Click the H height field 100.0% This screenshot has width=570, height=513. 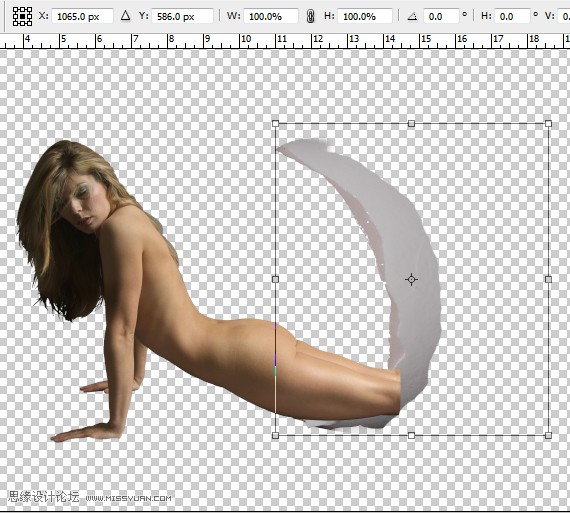tap(365, 16)
